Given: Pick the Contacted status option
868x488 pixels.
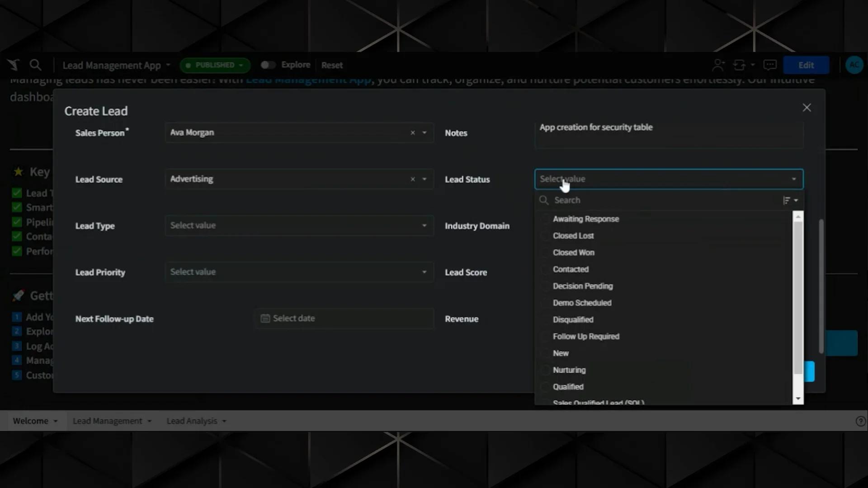Looking at the screenshot, I should coord(571,269).
